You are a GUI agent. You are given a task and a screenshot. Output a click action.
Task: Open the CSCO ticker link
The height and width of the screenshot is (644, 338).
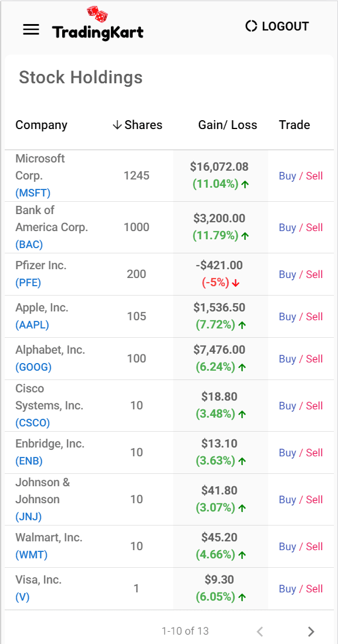[x=32, y=423]
